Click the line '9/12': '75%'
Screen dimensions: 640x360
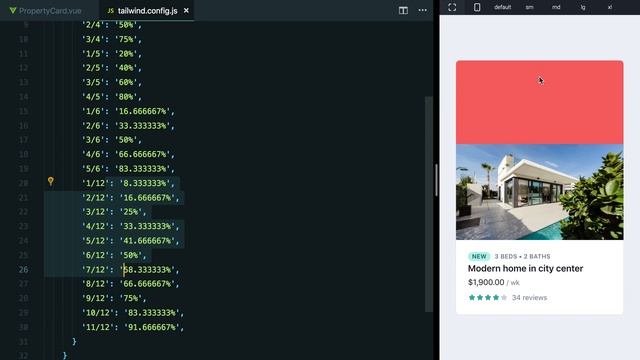pos(114,298)
